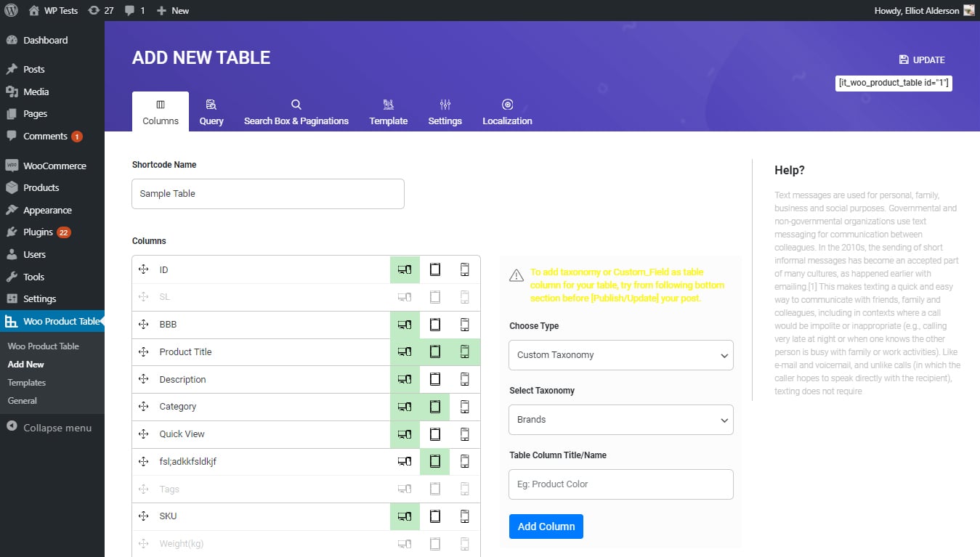Expand the Select Taxonomy dropdown
Screen dimensions: 980x557
click(620, 420)
